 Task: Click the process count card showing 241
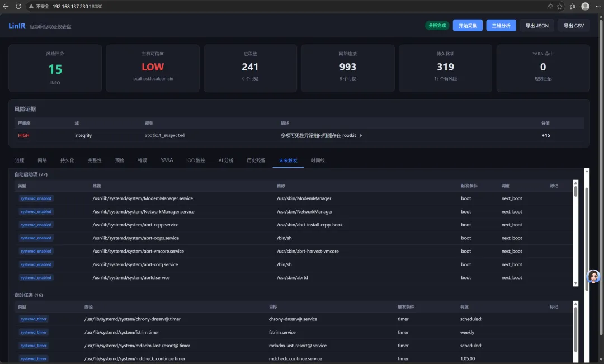(250, 68)
